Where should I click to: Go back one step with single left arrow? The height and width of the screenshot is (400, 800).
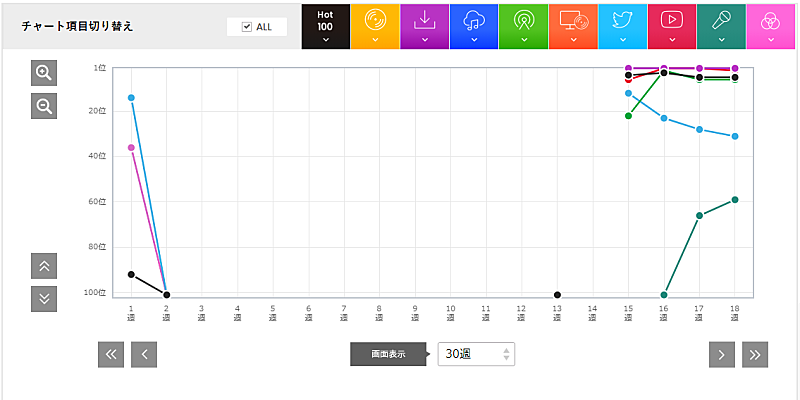(144, 354)
